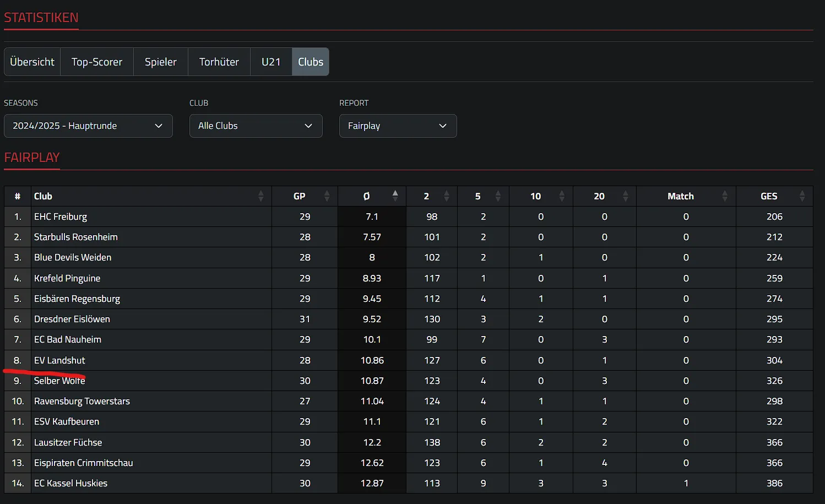
Task: Switch to the Übersicht tab
Action: tap(32, 62)
